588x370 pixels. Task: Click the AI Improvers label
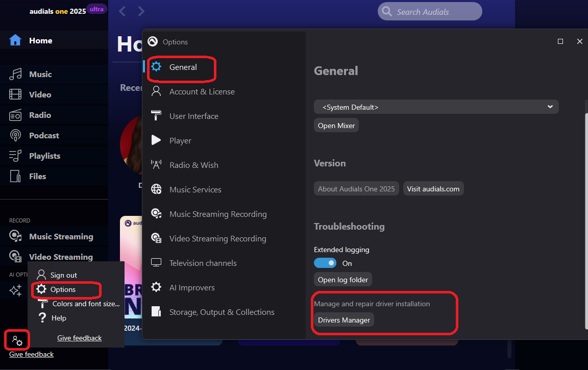192,287
